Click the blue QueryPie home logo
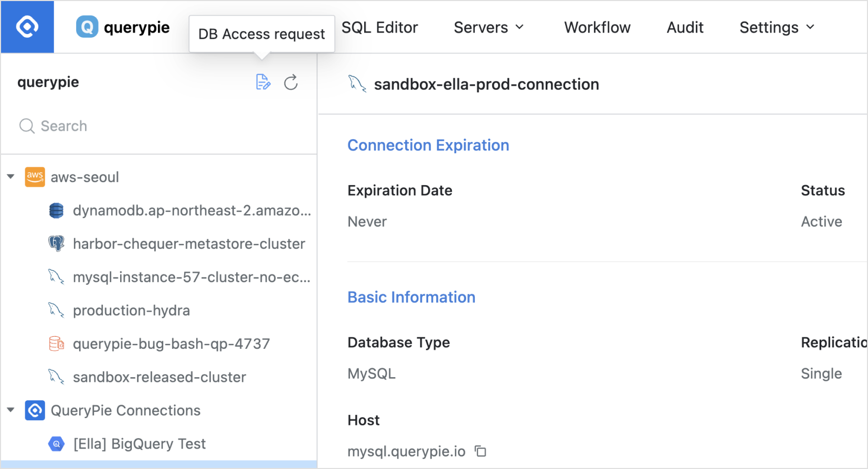This screenshot has height=469, width=868. [x=27, y=27]
